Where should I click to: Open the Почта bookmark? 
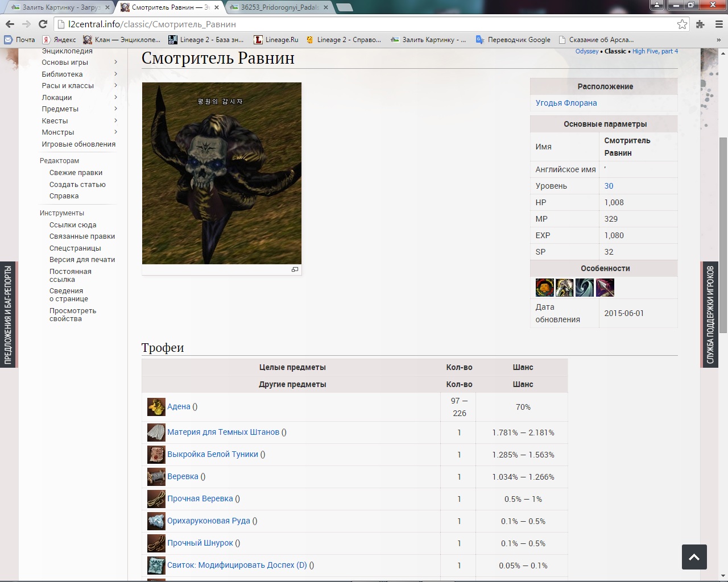(20, 40)
